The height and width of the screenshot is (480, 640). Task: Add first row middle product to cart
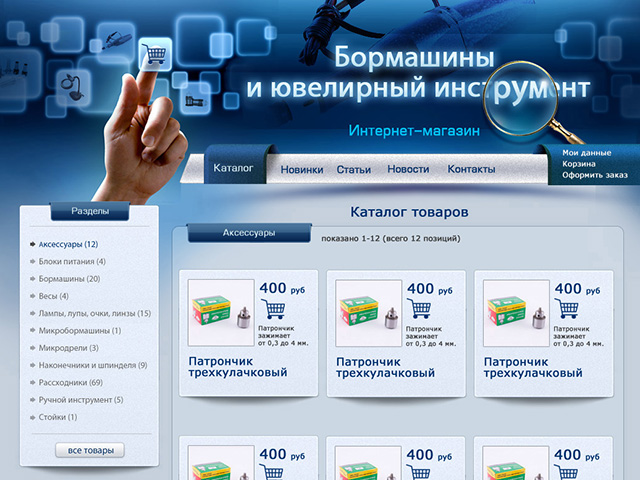tap(419, 309)
